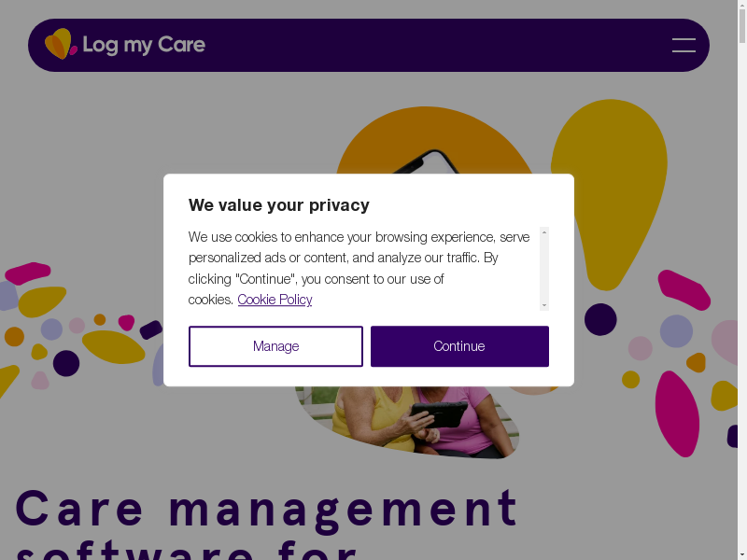Click the "We value your privacy" title

(279, 205)
